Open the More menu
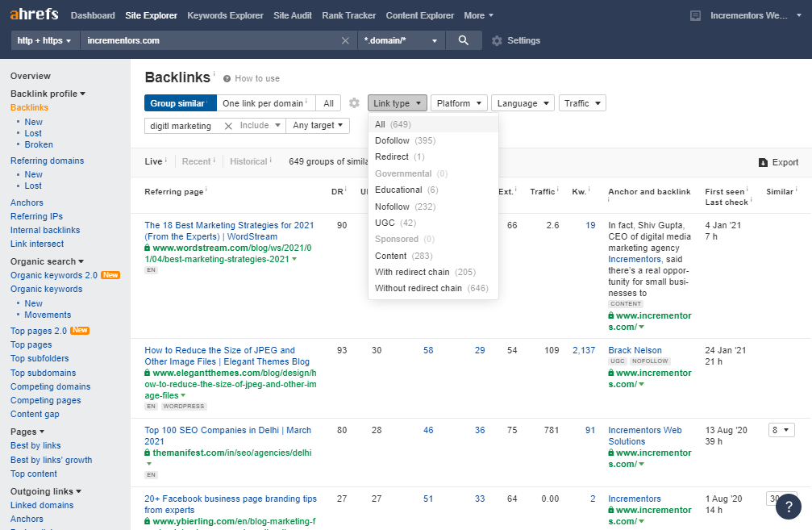This screenshot has height=530, width=812. 478,15
